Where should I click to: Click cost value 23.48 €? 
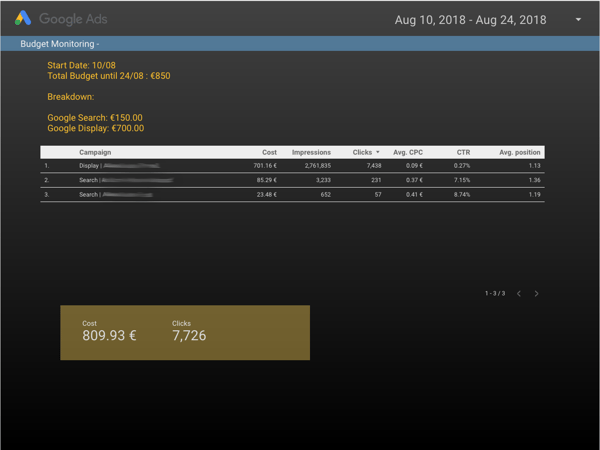[267, 195]
